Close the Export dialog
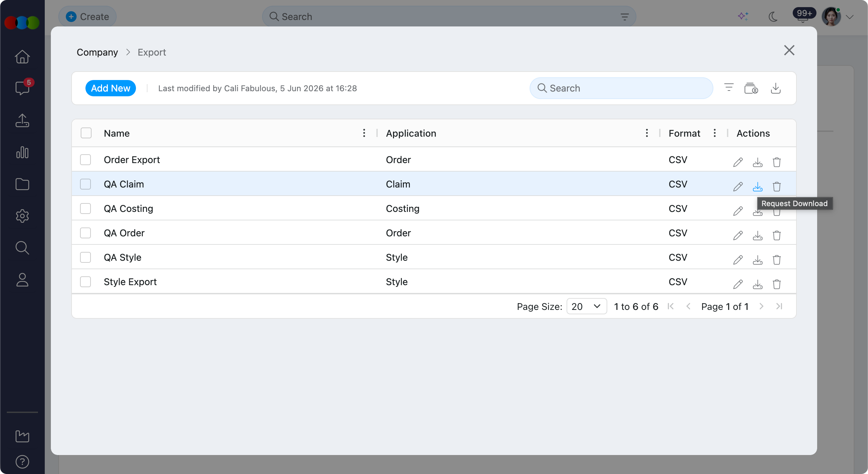Viewport: 868px width, 474px height. [x=789, y=50]
